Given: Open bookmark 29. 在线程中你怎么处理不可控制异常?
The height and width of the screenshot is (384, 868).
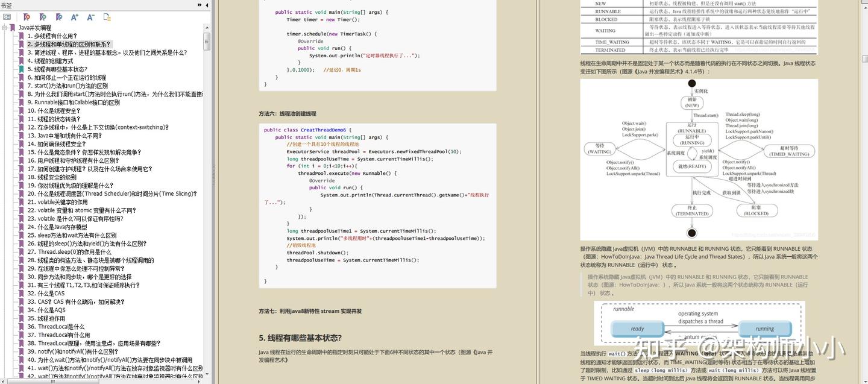Looking at the screenshot, I should tap(77, 268).
